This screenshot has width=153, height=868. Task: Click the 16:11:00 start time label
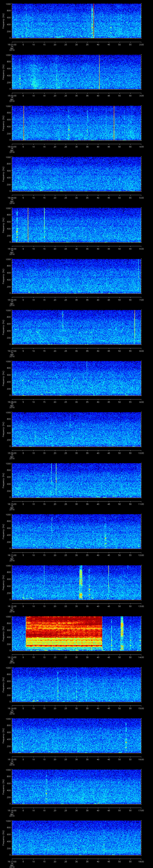click(12, 555)
